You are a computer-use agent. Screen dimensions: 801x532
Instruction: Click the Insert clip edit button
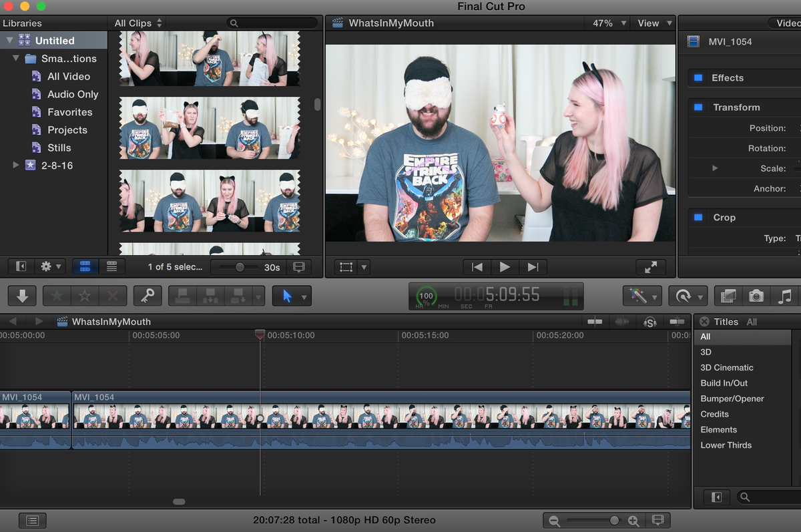click(210, 296)
